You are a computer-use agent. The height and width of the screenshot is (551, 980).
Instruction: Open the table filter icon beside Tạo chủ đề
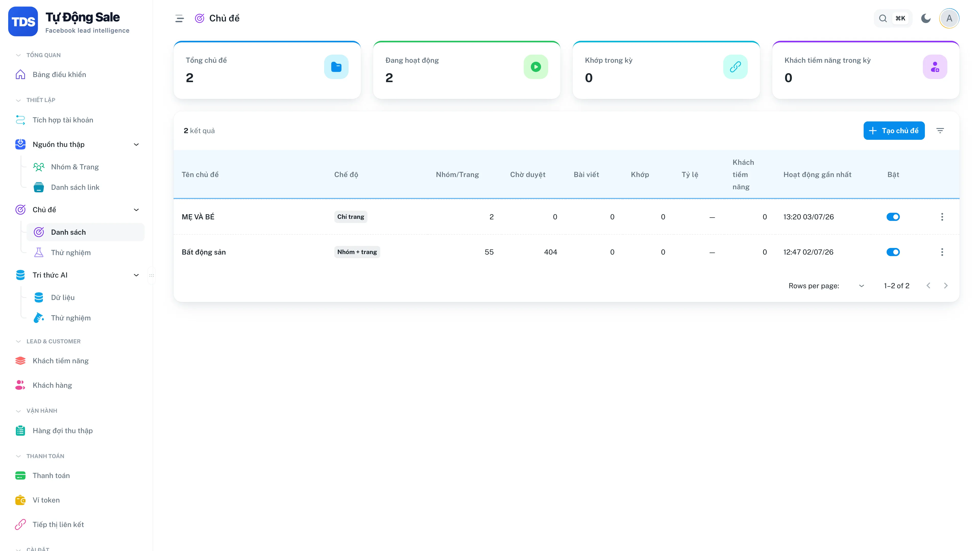940,131
